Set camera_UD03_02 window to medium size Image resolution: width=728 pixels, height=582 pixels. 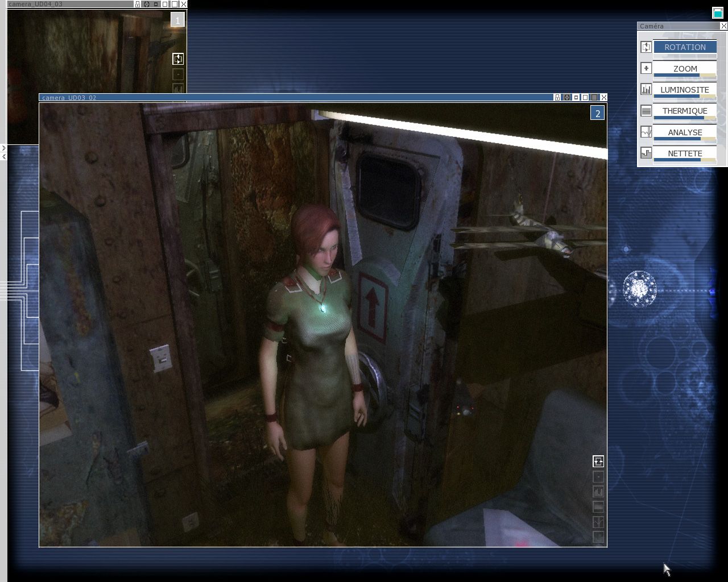pyautogui.click(x=585, y=97)
